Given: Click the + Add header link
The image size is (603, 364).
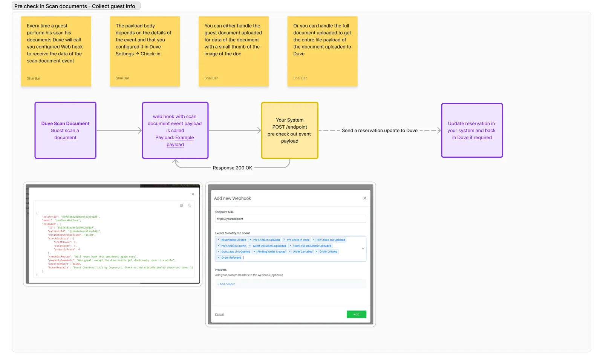Looking at the screenshot, I should pyautogui.click(x=226, y=284).
